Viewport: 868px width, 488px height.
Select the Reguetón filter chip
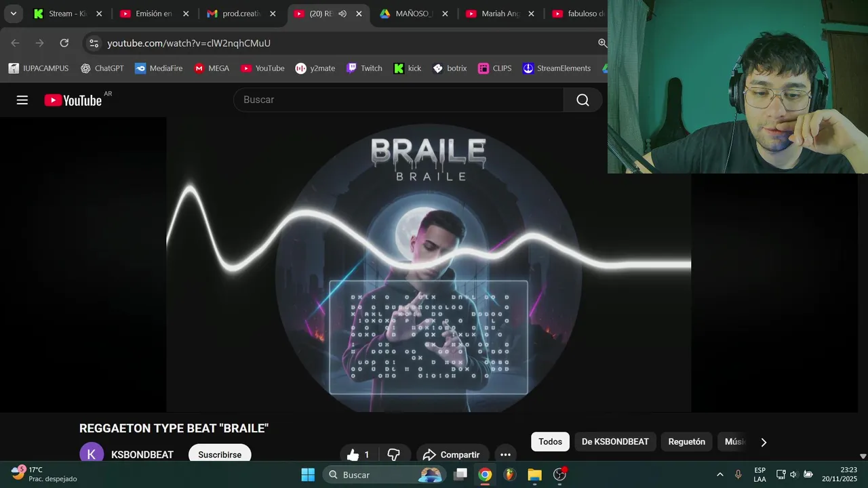[687, 442]
